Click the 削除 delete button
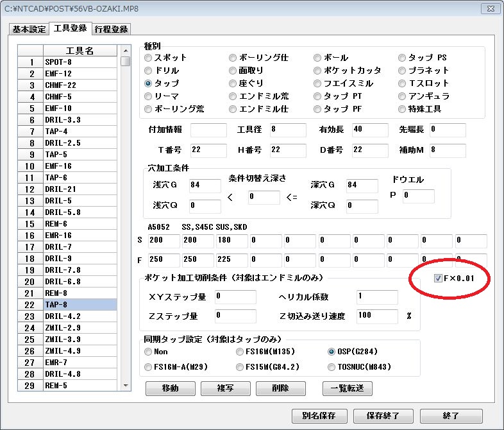Viewport: 504px width, 430px height. click(x=281, y=388)
